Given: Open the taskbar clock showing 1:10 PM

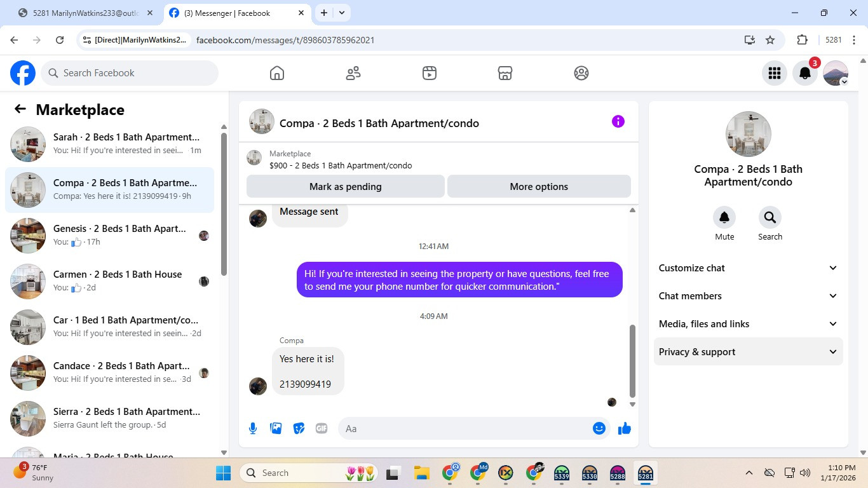Looking at the screenshot, I should point(837,473).
